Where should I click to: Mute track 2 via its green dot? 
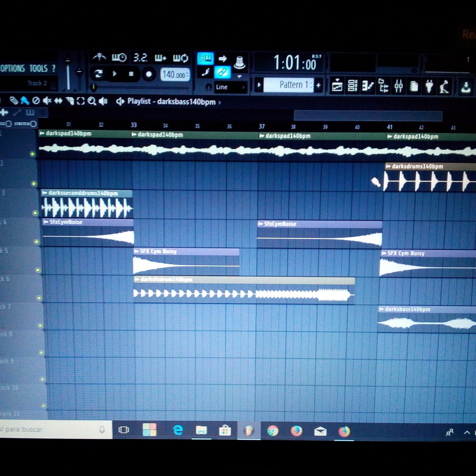pos(34,184)
